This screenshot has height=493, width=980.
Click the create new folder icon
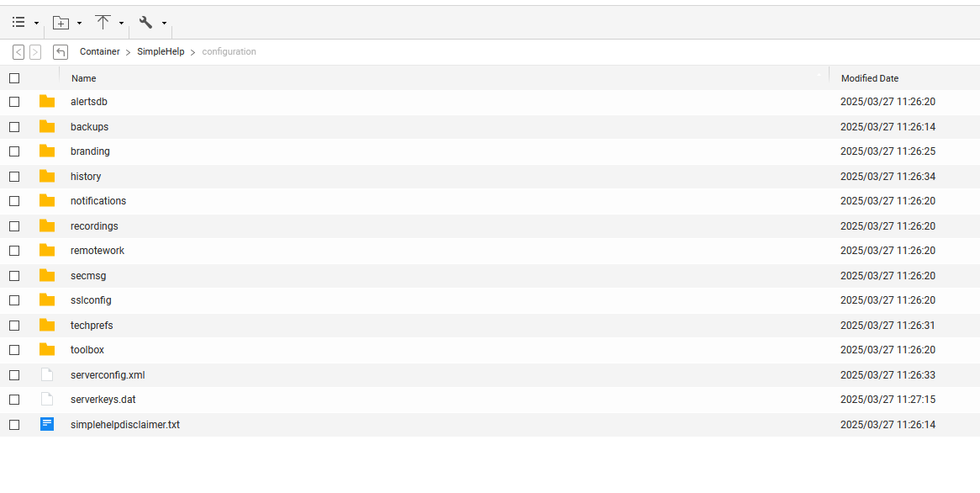(x=61, y=23)
